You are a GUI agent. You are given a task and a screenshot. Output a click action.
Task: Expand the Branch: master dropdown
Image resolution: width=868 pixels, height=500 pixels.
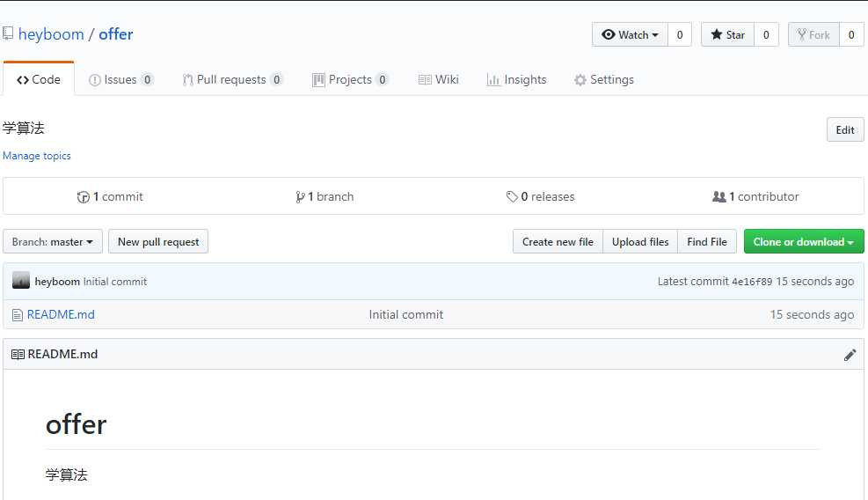click(x=53, y=242)
